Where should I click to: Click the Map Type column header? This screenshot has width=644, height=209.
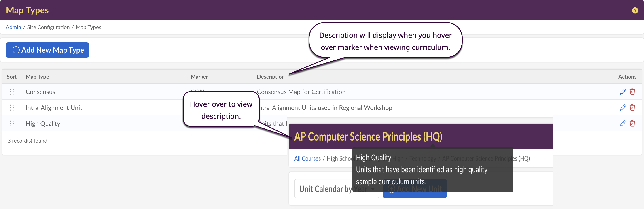pos(37,77)
